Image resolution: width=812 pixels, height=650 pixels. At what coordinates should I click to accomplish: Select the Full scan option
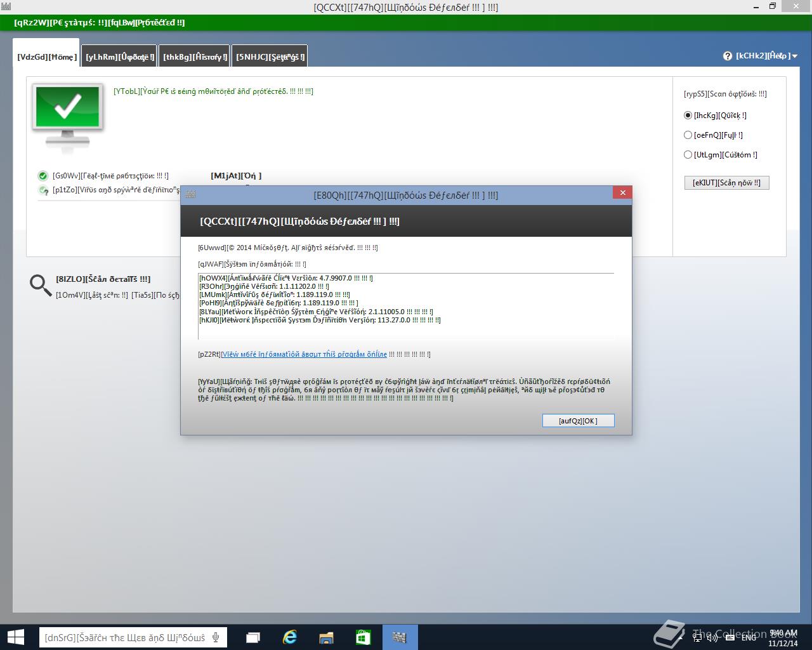[x=688, y=135]
